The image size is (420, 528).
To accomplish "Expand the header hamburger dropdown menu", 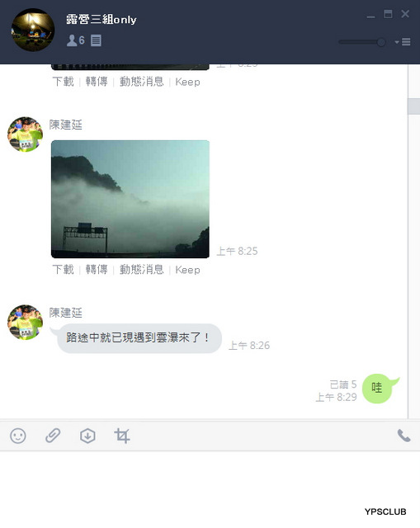I will (x=403, y=42).
